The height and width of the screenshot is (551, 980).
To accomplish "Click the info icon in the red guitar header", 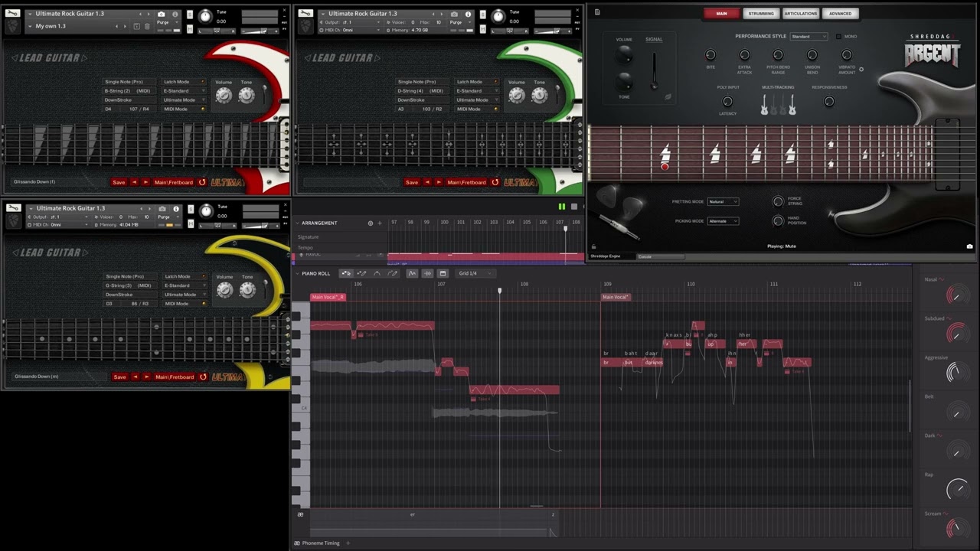I will [x=175, y=14].
